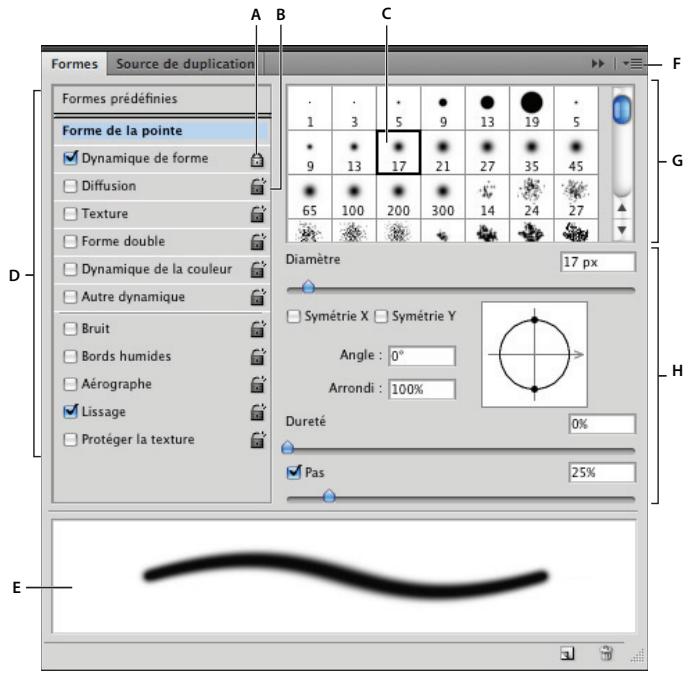Click the Pas 25% input field

coord(602,473)
